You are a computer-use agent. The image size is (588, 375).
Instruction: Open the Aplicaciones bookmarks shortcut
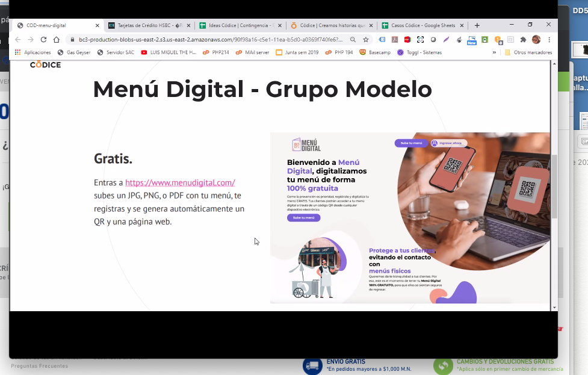32,52
